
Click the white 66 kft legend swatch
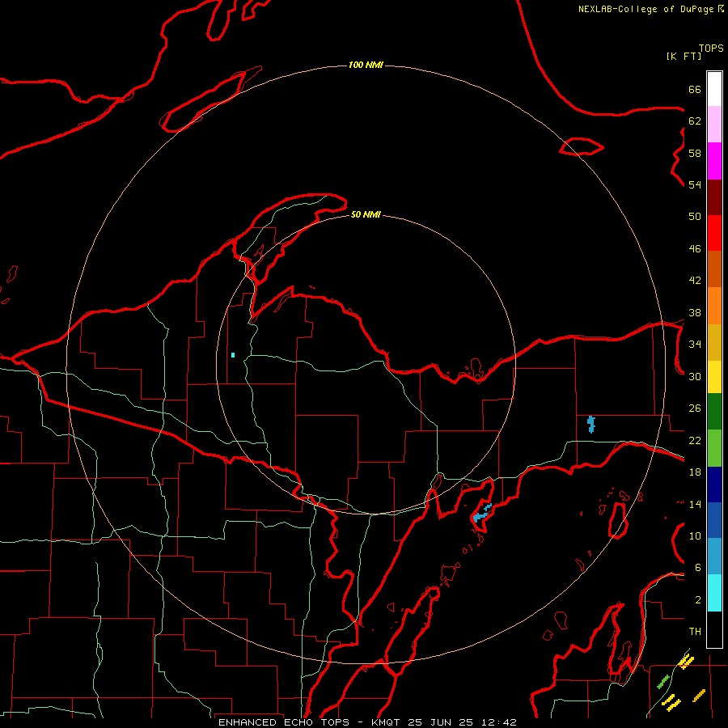(714, 89)
